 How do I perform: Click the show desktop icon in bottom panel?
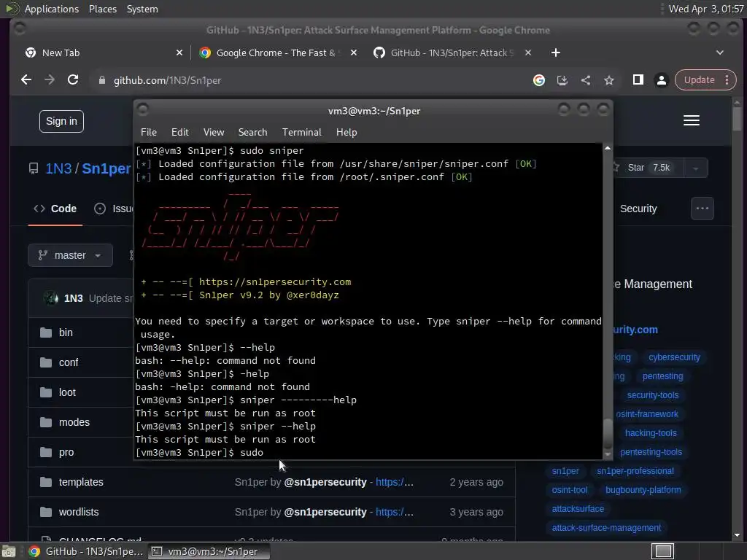click(x=8, y=551)
